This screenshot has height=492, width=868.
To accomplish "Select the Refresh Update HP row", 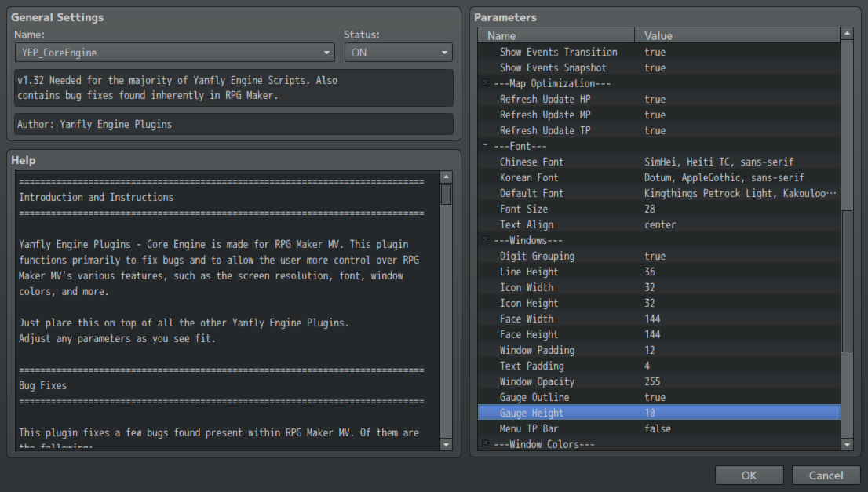I will [658, 99].
